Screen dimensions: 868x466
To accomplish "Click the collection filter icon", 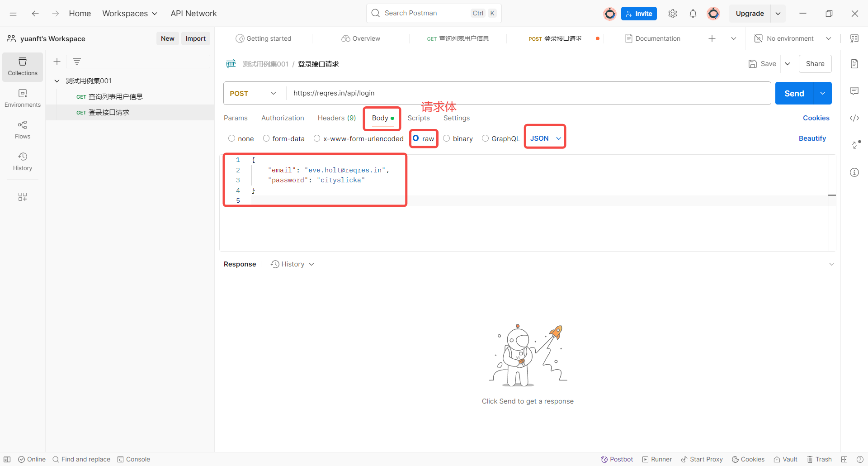I will click(x=77, y=62).
